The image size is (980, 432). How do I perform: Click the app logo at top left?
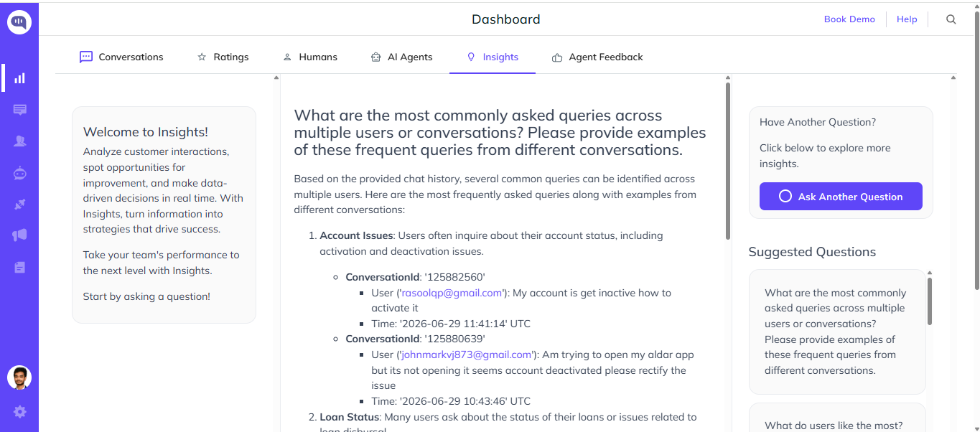[19, 22]
